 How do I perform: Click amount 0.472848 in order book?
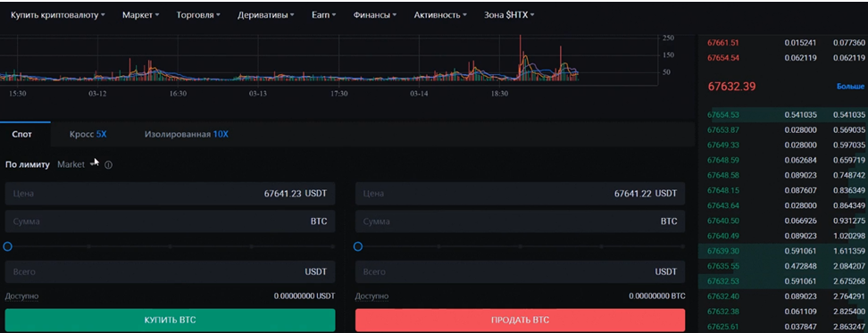(800, 266)
